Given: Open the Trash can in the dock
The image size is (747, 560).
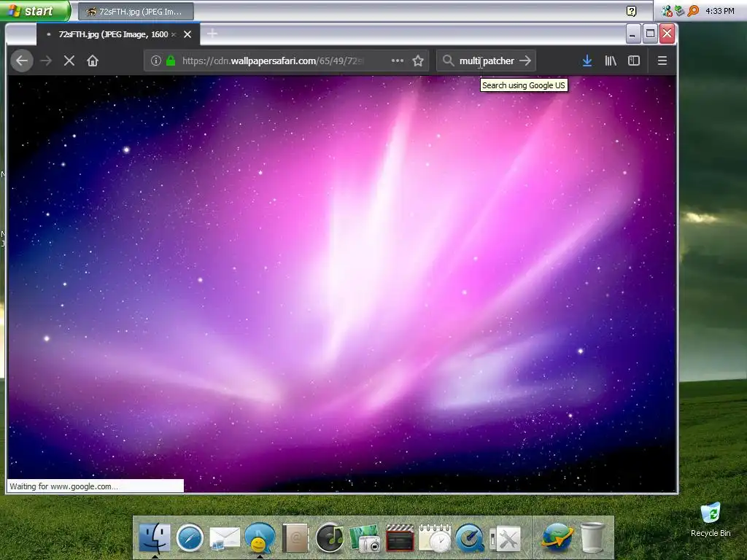Looking at the screenshot, I should click(592, 538).
